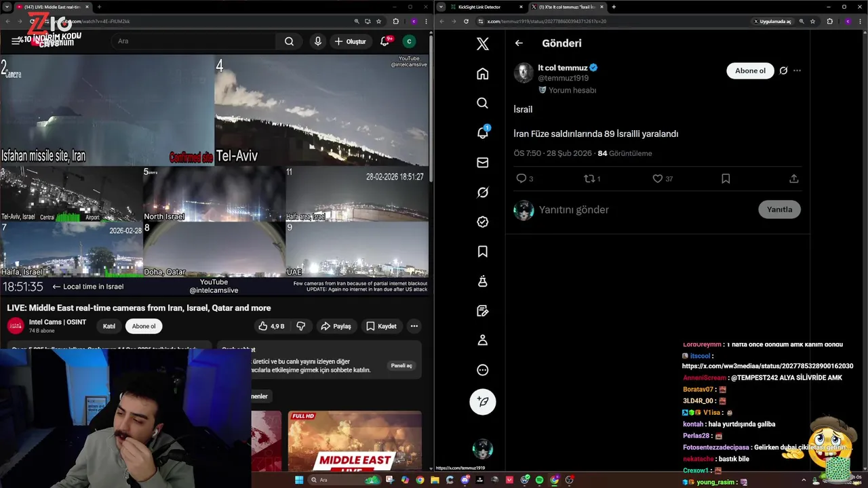Open reply icon under the post
868x488 pixels.
[521, 179]
